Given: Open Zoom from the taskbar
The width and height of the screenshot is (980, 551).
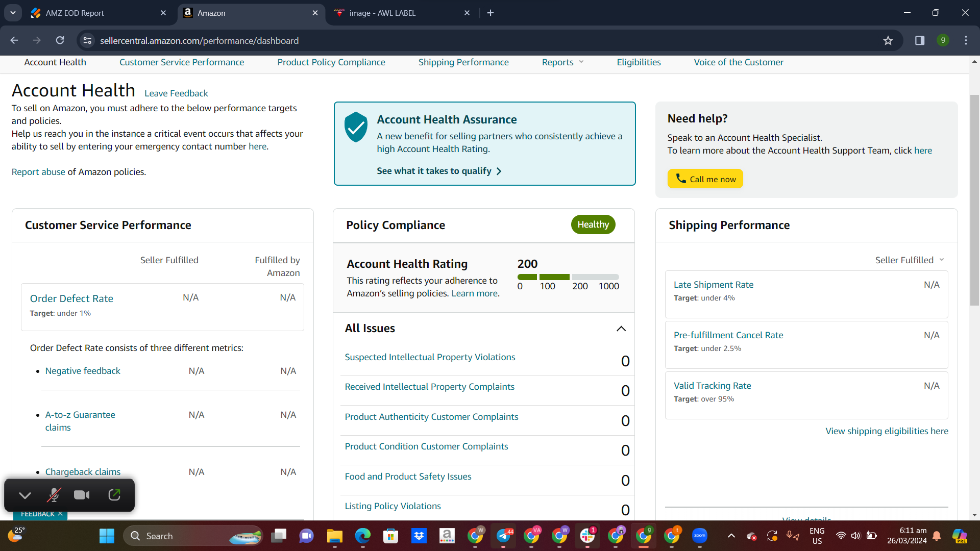Looking at the screenshot, I should point(699,536).
